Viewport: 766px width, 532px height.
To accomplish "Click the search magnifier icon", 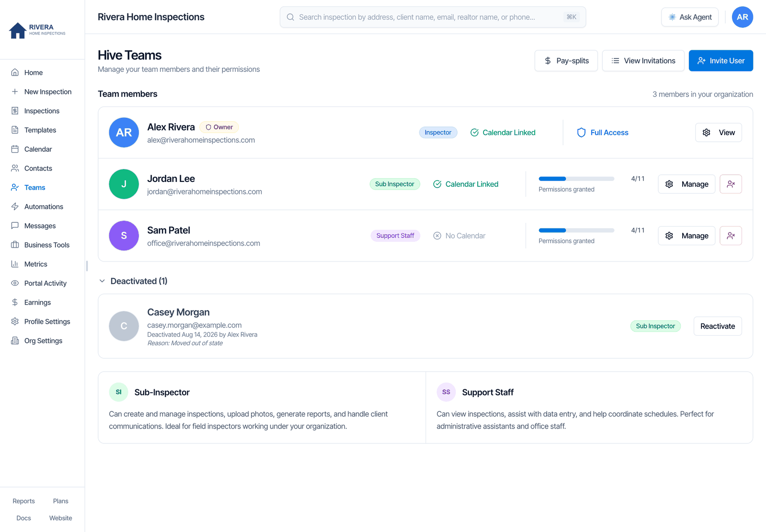I will pos(291,17).
